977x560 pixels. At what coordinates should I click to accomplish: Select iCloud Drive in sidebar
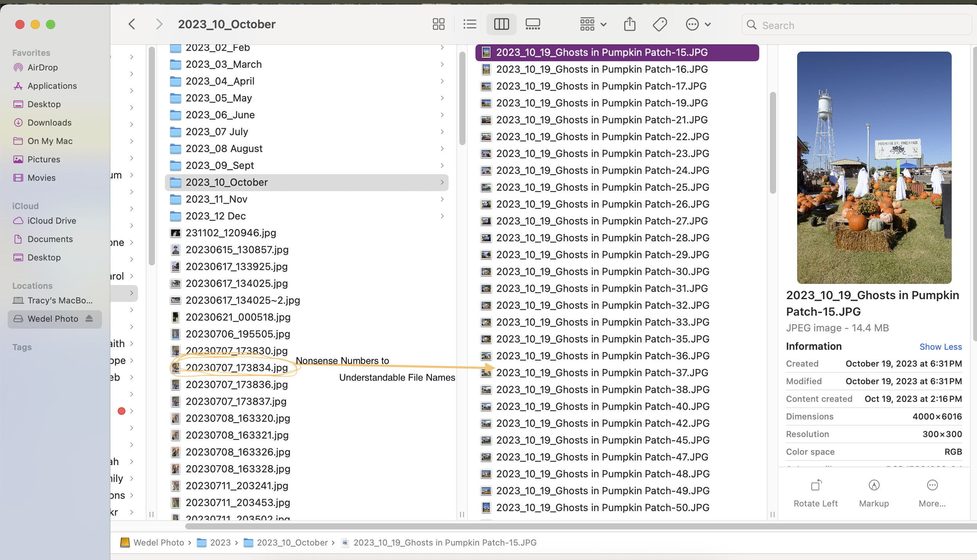click(52, 221)
